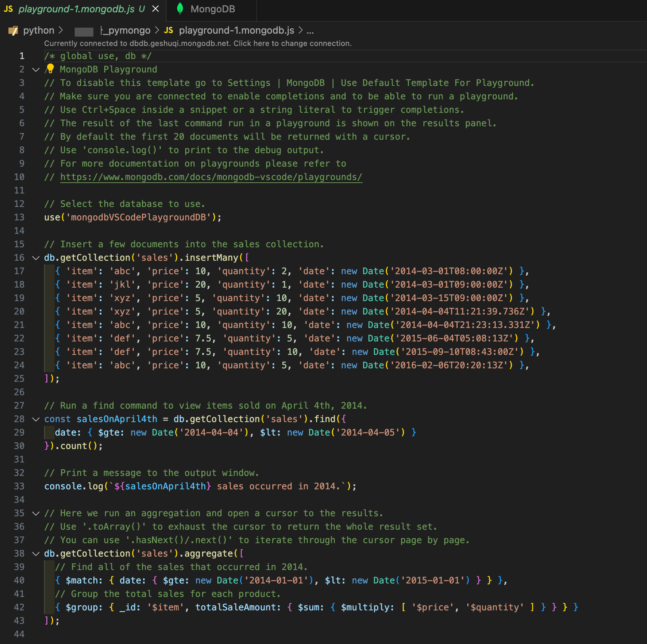
Task: Click the '// Select the database to use.' comment
Action: 125,204
